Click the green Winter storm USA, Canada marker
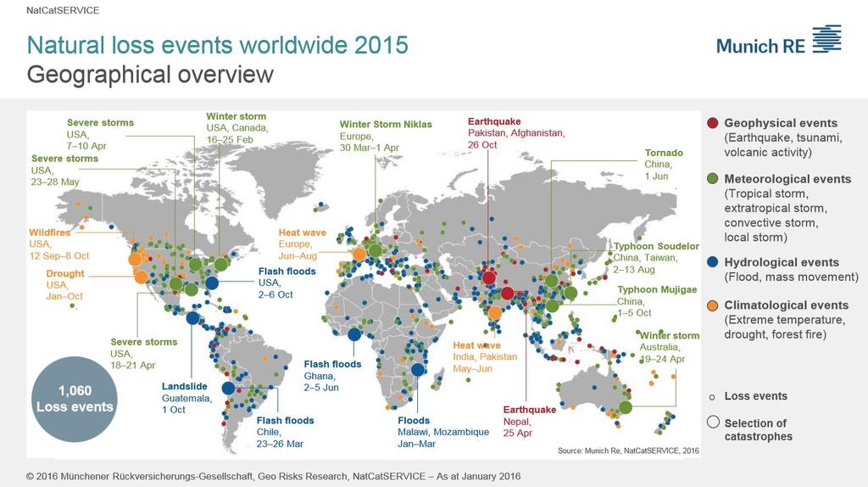 pos(221,264)
